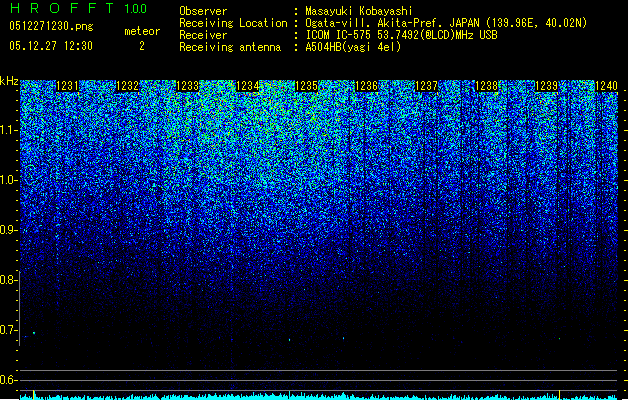Click the HROFFT title text
629x400 pixels.
coord(62,8)
